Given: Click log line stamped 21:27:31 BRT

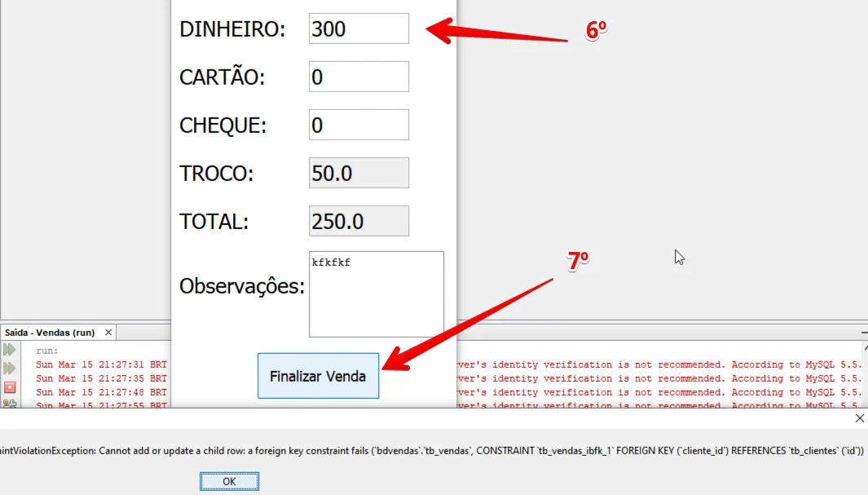Looking at the screenshot, I should 101,365.
